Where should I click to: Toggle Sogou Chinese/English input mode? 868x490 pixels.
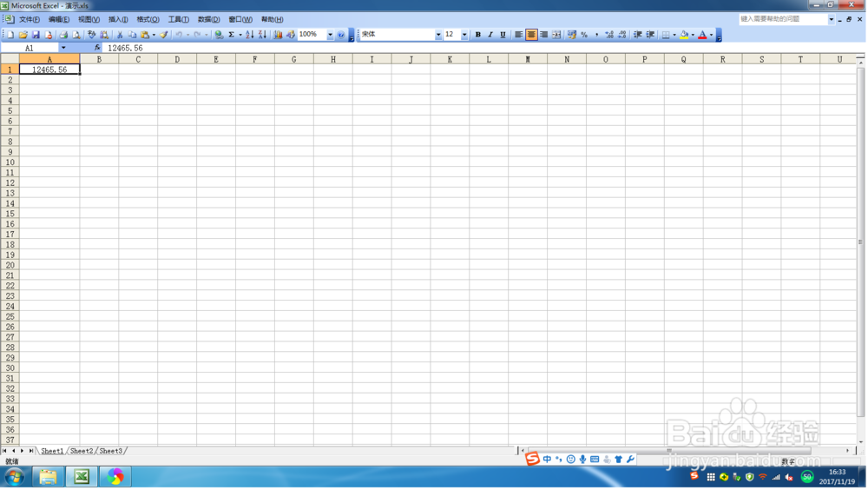click(x=548, y=460)
